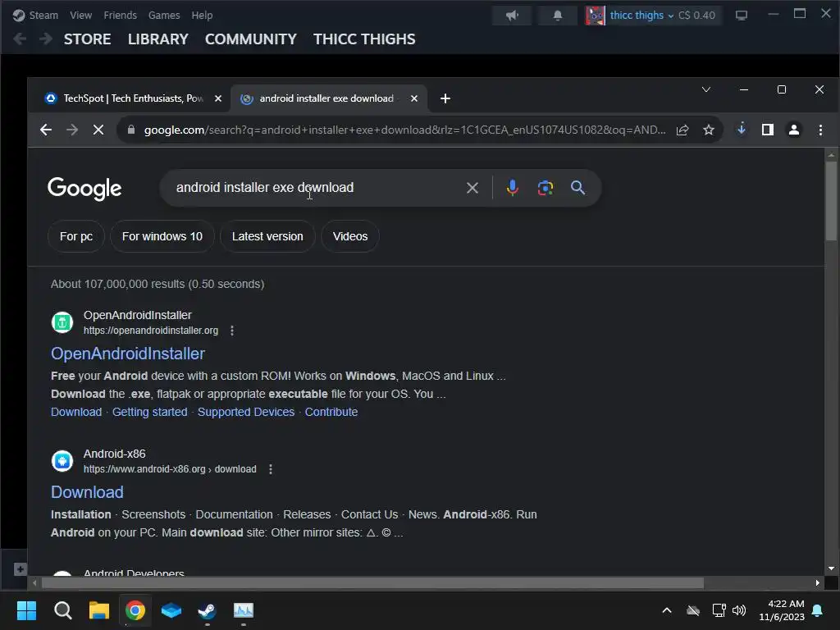
Task: Open Steam Big Picture mode icon
Action: pos(742,16)
